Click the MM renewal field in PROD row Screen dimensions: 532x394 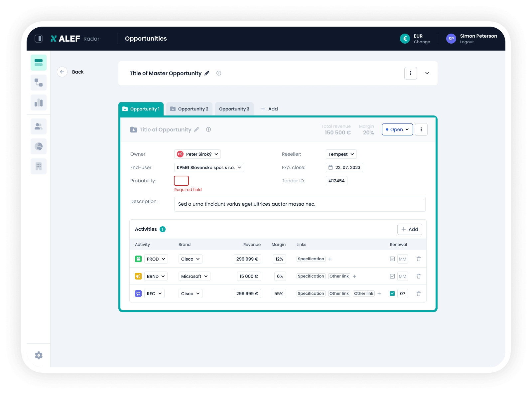coord(403,259)
